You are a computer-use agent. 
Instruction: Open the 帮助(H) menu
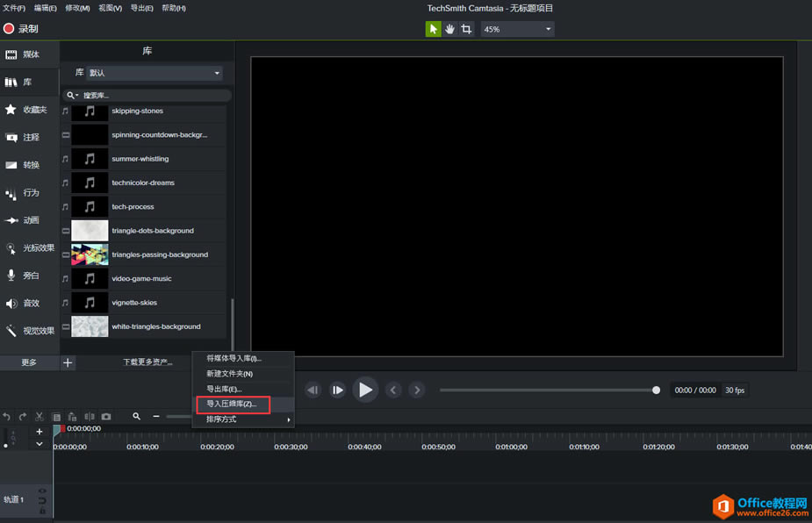click(x=174, y=8)
